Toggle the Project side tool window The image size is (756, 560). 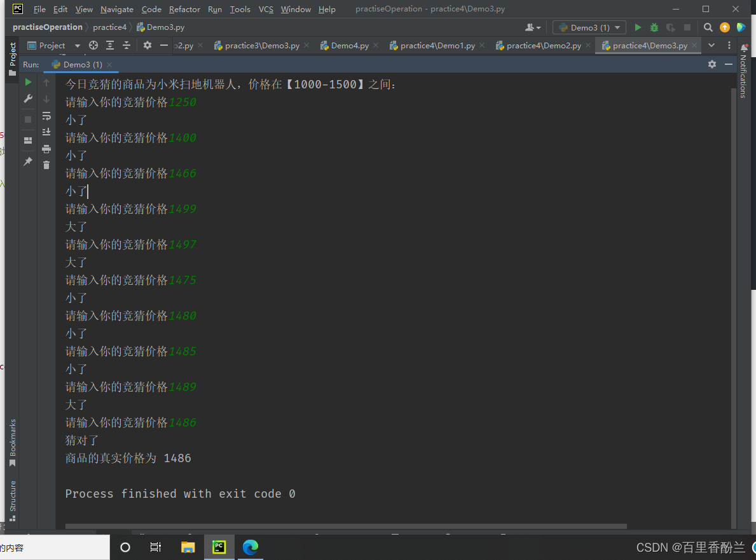(13, 58)
